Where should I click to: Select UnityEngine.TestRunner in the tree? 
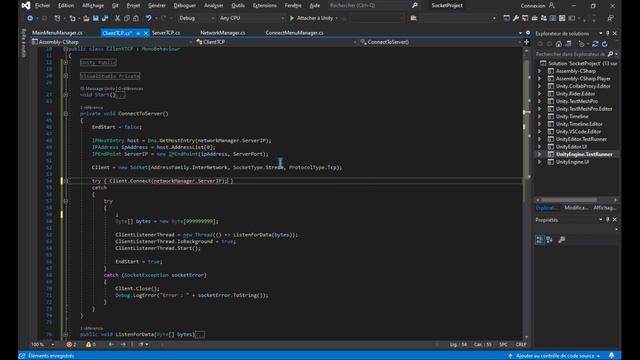pyautogui.click(x=584, y=154)
